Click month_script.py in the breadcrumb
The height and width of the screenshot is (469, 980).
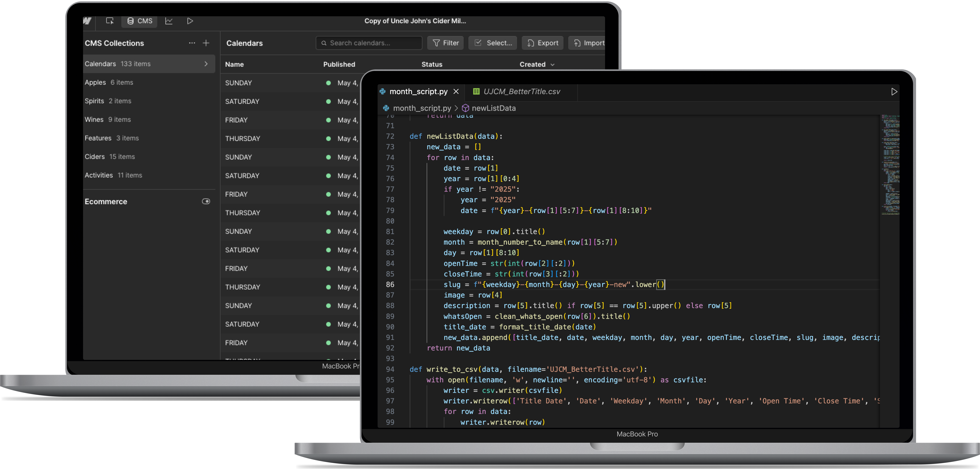[422, 108]
